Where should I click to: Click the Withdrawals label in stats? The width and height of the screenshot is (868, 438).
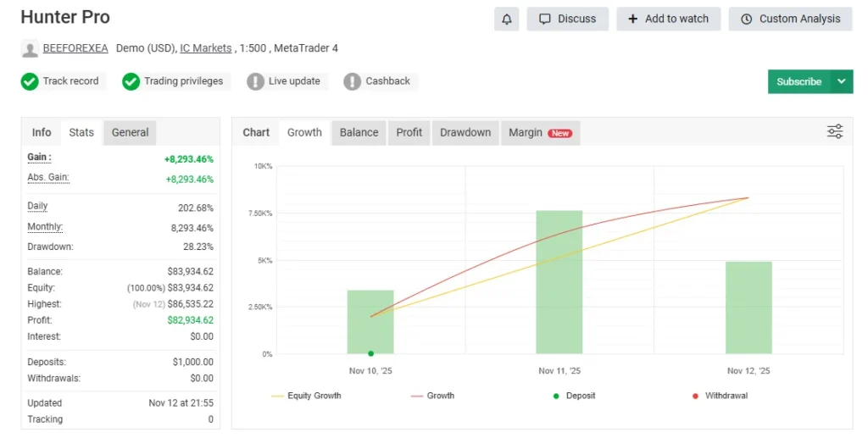click(53, 378)
